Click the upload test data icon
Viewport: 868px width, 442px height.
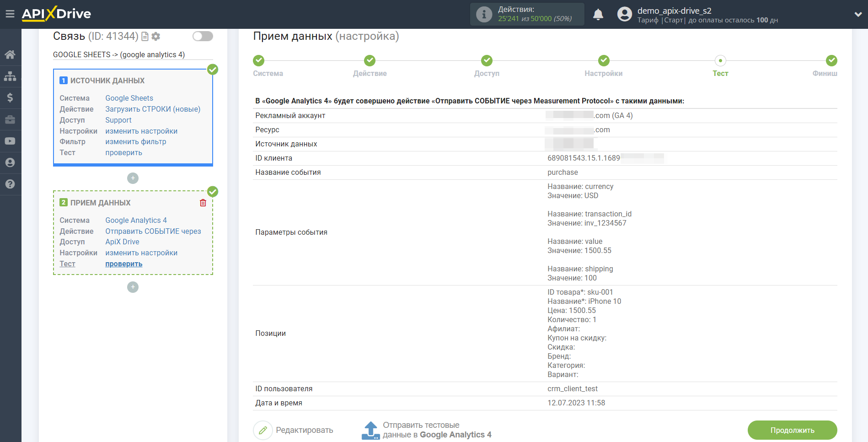click(x=370, y=431)
